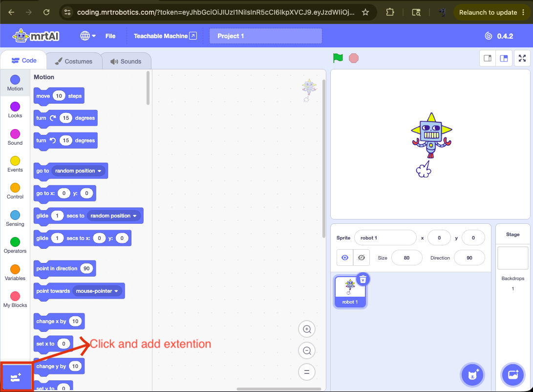
Task: Click the mrtAI logo
Action: (x=36, y=36)
